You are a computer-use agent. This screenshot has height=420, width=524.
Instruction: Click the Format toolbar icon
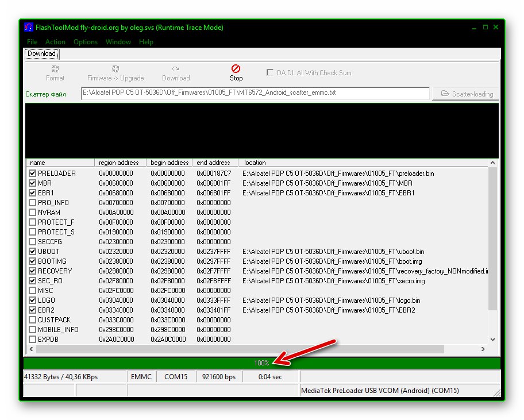coord(55,69)
